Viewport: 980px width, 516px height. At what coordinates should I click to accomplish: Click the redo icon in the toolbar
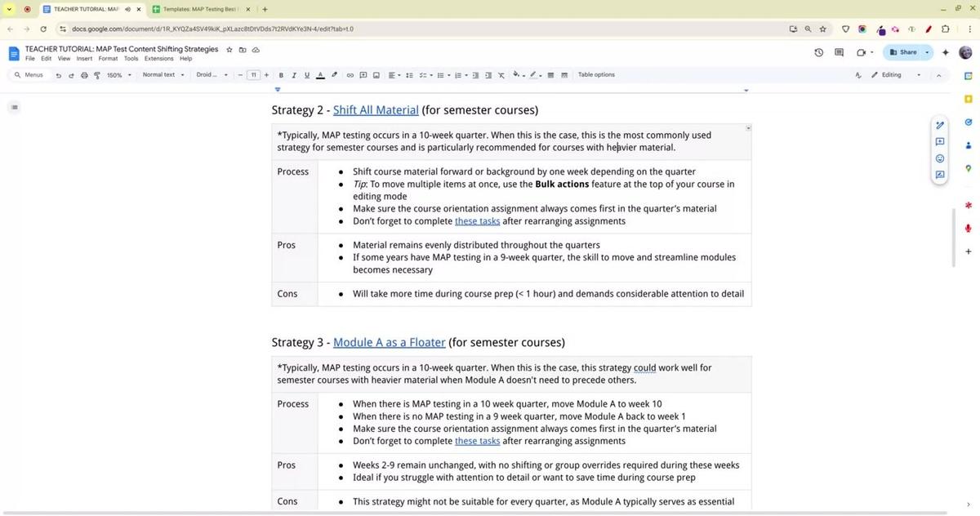pyautogui.click(x=71, y=75)
